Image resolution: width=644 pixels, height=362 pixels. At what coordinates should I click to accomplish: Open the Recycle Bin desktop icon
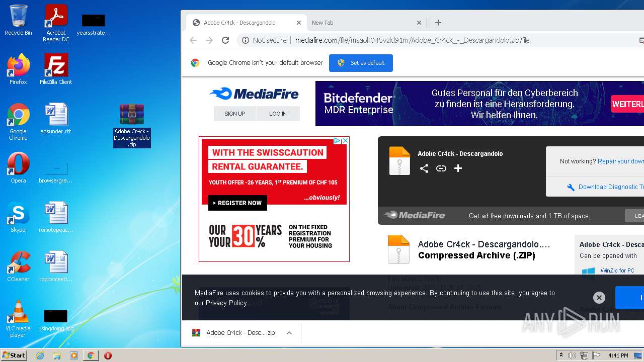[x=18, y=20]
